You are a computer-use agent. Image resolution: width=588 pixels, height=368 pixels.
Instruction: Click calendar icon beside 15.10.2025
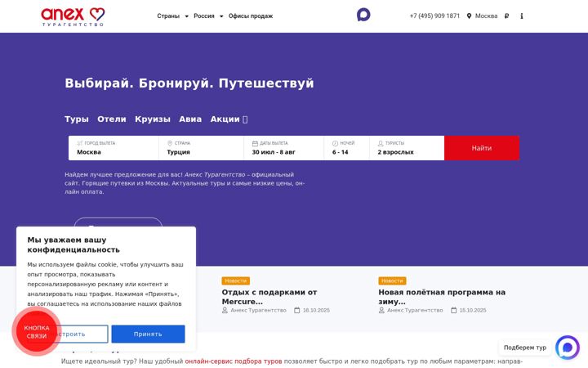click(454, 310)
